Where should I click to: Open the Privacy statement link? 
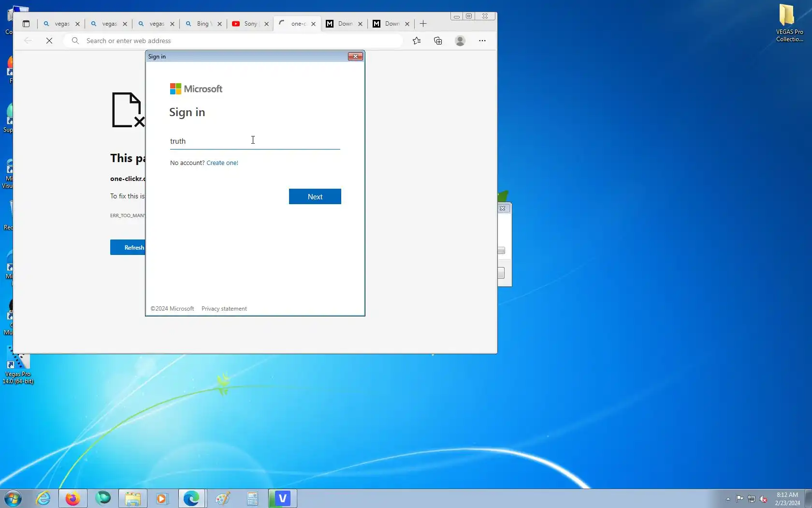[224, 309]
